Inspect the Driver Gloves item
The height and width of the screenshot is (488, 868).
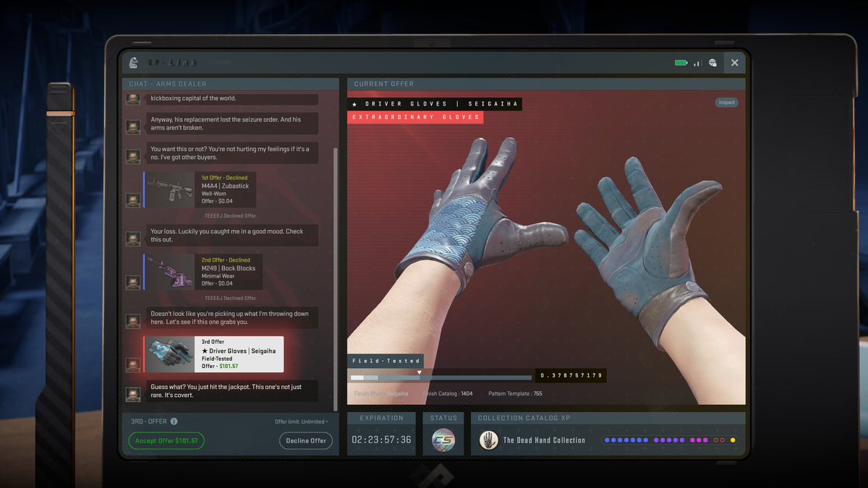click(x=726, y=103)
